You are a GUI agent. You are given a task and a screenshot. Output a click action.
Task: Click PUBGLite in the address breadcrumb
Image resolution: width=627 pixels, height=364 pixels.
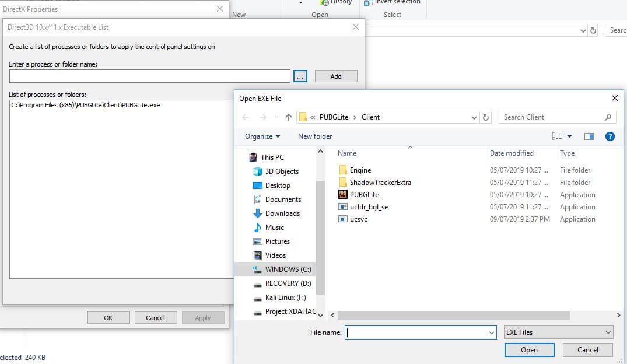click(334, 117)
